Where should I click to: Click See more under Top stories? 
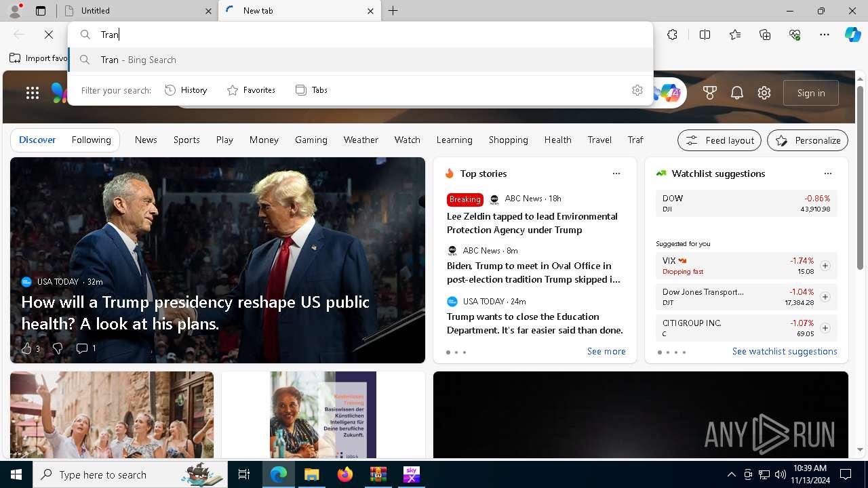(606, 351)
